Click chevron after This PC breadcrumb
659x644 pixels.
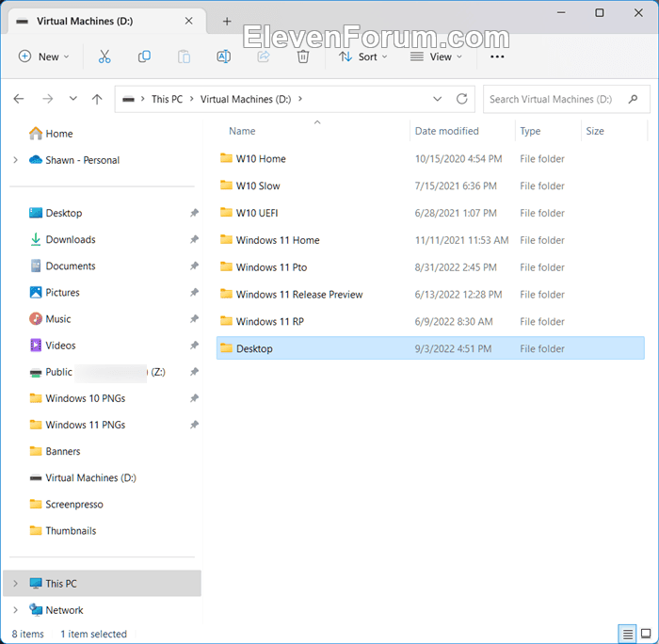[x=192, y=99]
